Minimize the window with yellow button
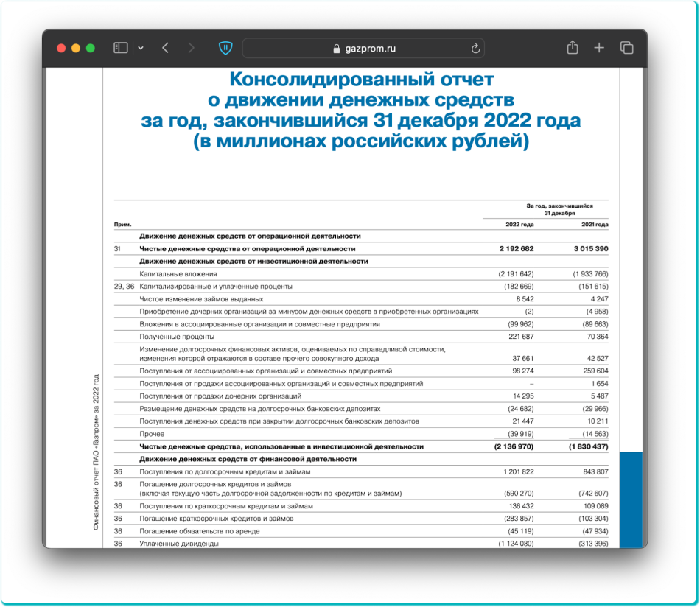 (x=76, y=48)
